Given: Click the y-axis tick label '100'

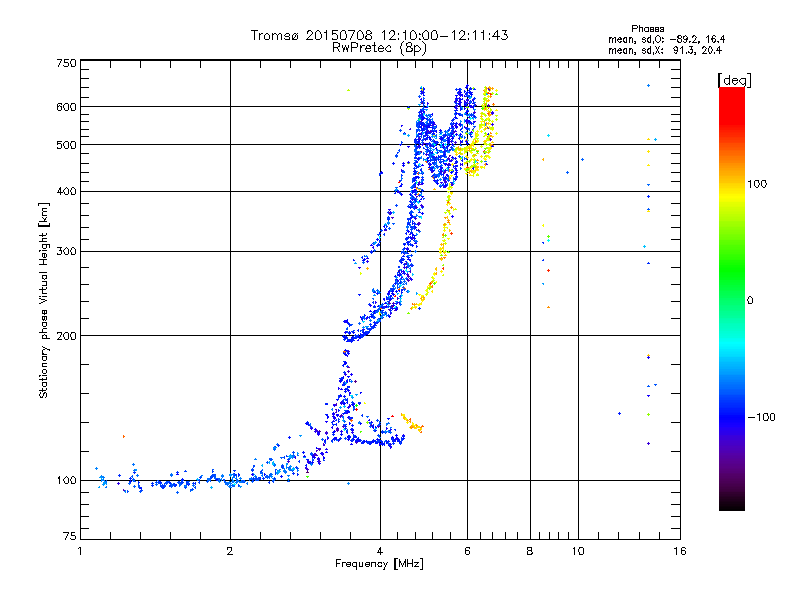Looking at the screenshot, I should point(66,481).
